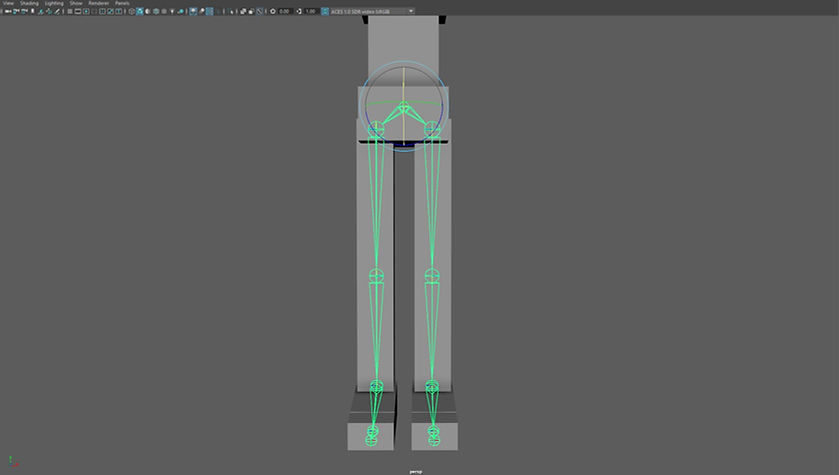Select the left leg knee joint

pyautogui.click(x=376, y=276)
